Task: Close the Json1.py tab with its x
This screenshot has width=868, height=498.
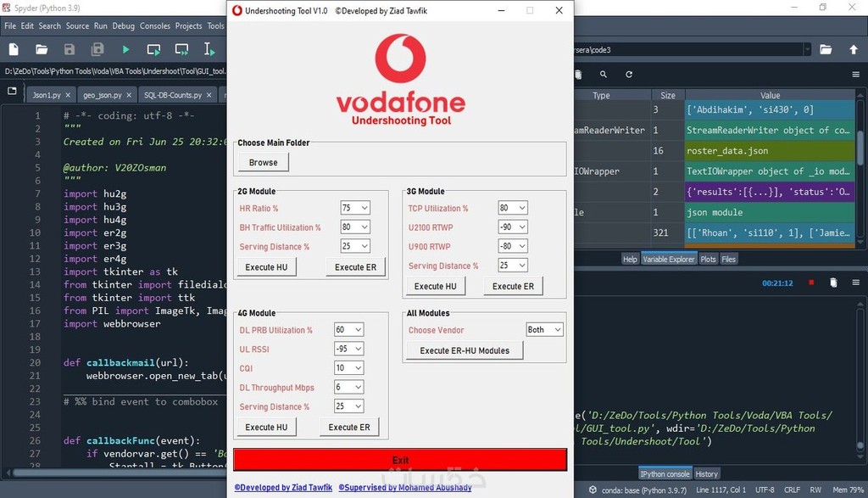Action: (68, 95)
